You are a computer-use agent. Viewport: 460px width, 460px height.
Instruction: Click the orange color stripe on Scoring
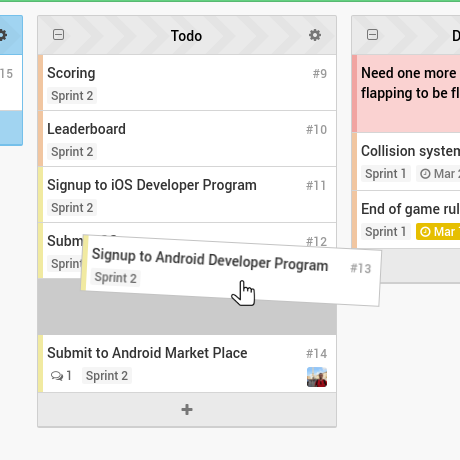(40, 83)
